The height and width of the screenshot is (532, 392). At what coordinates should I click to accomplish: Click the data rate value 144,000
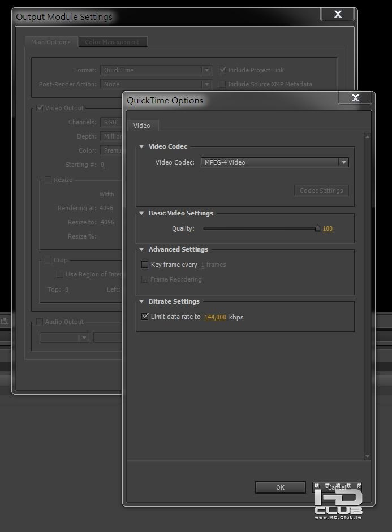click(215, 317)
